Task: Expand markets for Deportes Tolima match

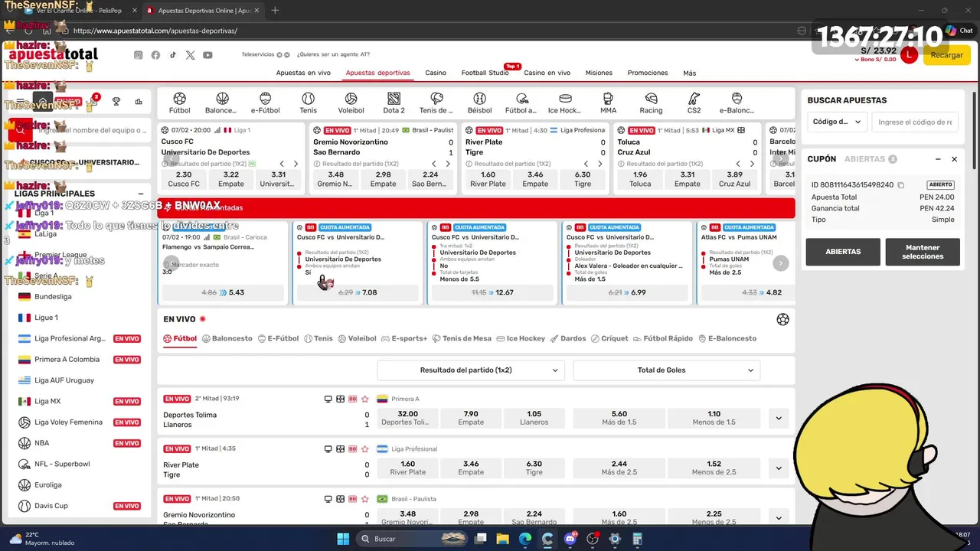Action: pyautogui.click(x=779, y=418)
